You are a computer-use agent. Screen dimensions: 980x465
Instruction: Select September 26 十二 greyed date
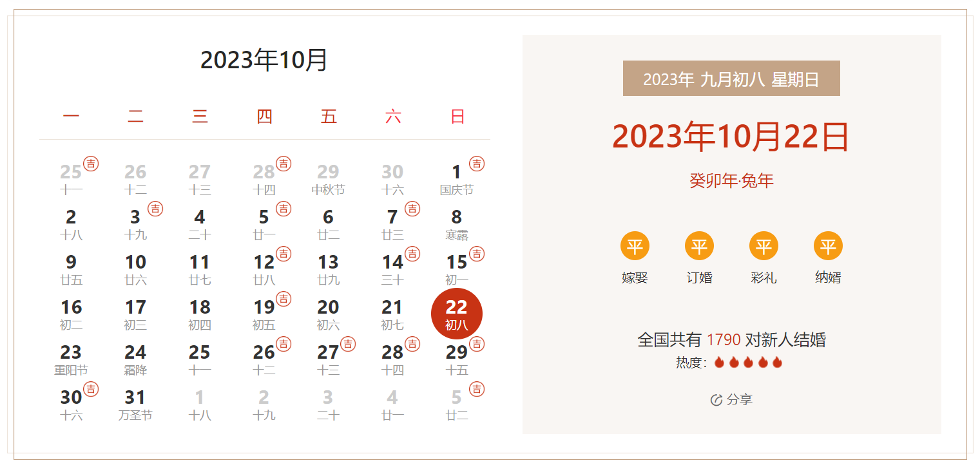(135, 179)
